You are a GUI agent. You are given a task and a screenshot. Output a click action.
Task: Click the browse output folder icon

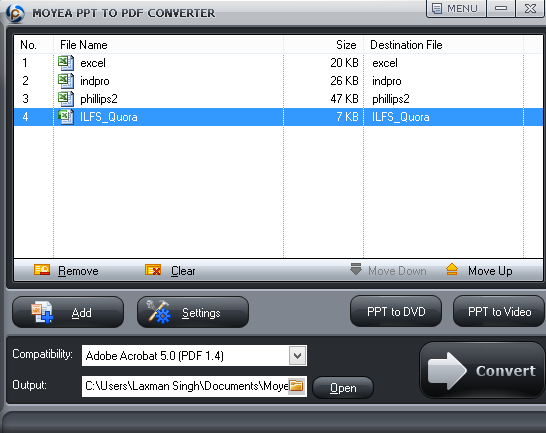click(x=296, y=386)
